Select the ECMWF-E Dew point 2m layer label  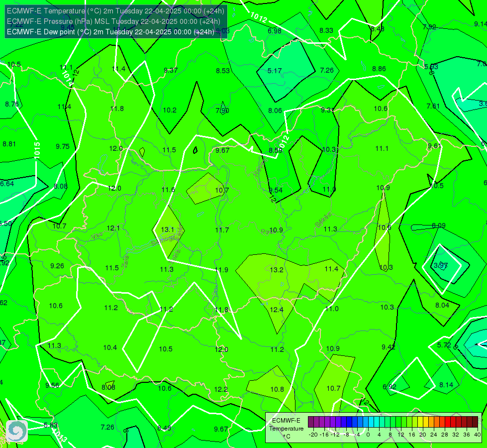pos(110,32)
